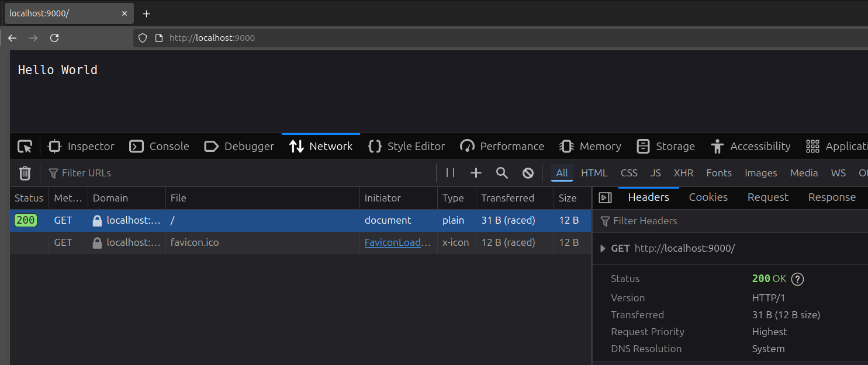Clear the network log with trash icon

point(25,173)
